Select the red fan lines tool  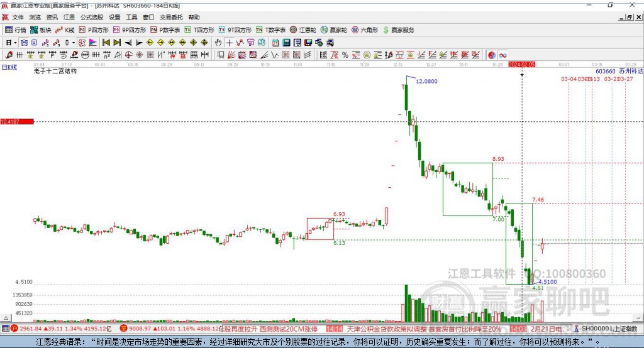coord(231,55)
